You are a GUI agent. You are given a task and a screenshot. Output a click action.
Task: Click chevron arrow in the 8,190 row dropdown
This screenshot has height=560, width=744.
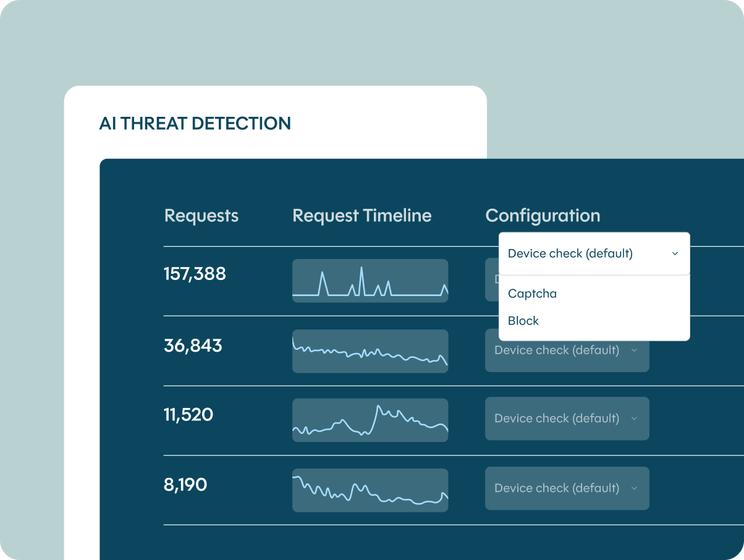[x=634, y=488]
